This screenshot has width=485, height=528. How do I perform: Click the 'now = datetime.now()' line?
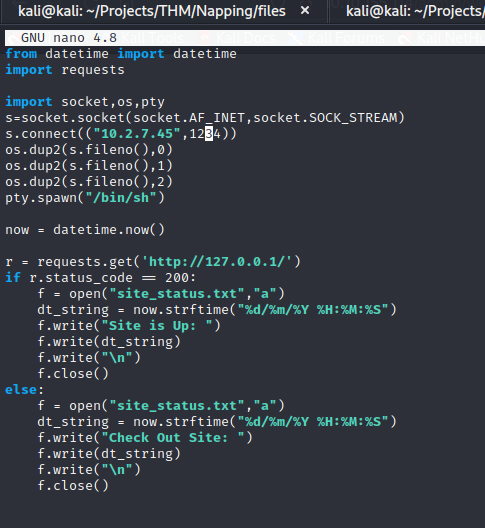point(85,230)
